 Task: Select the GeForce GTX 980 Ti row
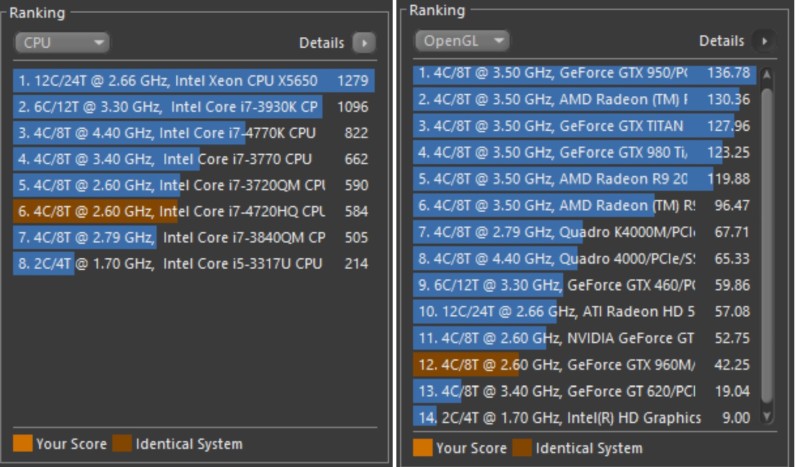click(585, 152)
